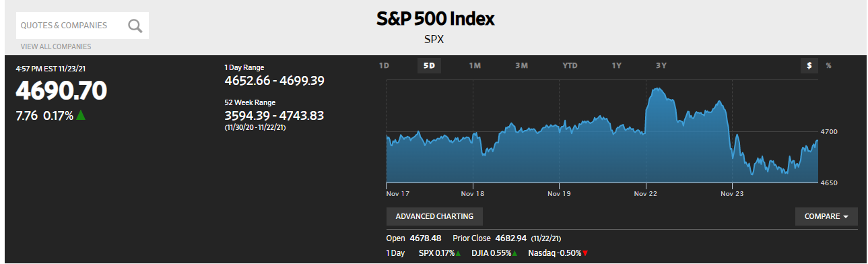This screenshot has width=868, height=264.
Task: Toggle chart to percent (%) view
Action: pyautogui.click(x=829, y=65)
